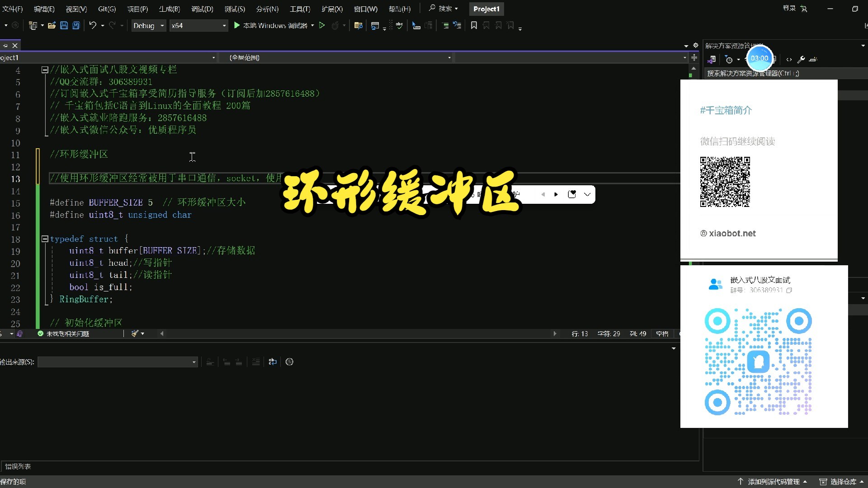Viewport: 868px width, 488px height.
Task: Click 添加到源代码管理 in the status bar
Action: 773,482
